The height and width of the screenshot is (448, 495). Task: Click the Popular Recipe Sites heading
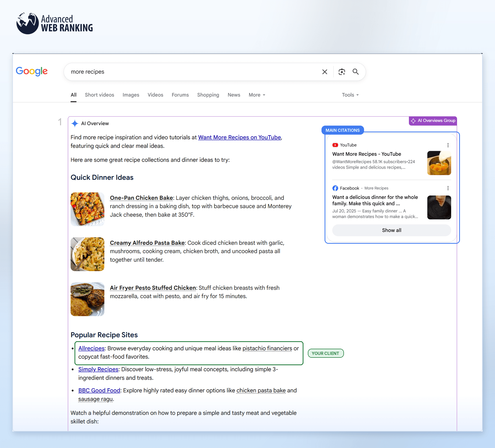click(x=104, y=335)
